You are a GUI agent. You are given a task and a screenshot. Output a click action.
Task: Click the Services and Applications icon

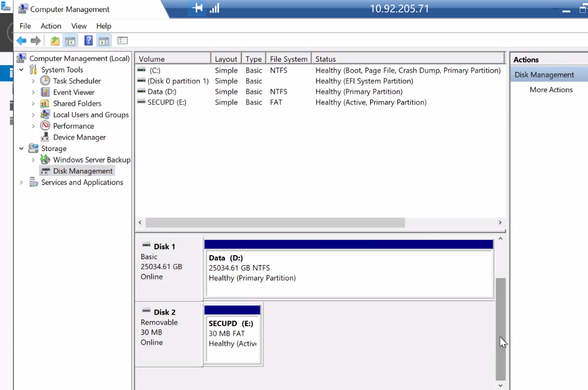coord(34,182)
